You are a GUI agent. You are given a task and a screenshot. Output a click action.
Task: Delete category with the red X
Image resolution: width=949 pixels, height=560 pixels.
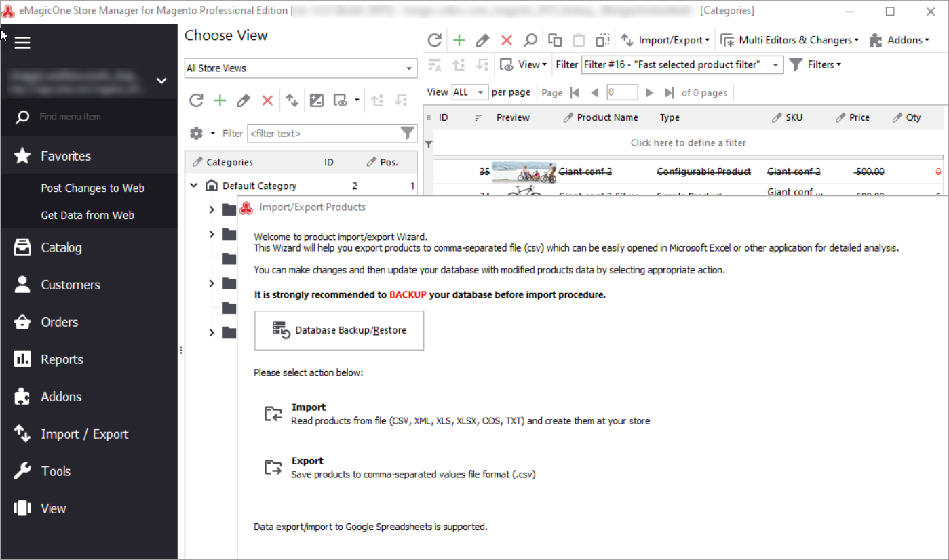click(267, 100)
